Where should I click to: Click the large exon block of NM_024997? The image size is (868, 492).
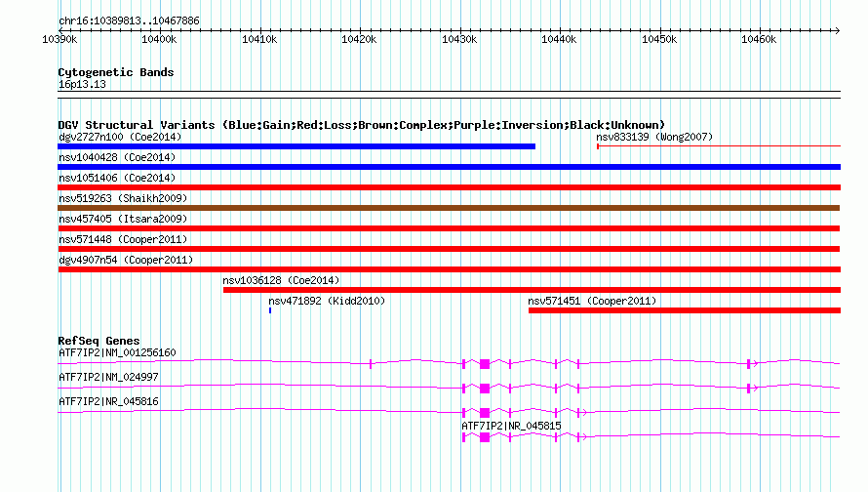pos(485,388)
